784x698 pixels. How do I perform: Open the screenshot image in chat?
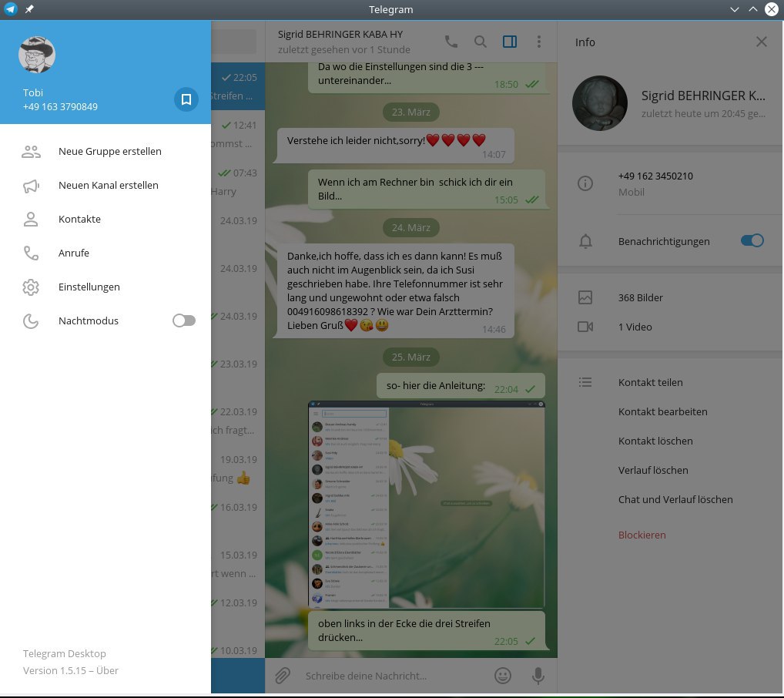pyautogui.click(x=426, y=504)
